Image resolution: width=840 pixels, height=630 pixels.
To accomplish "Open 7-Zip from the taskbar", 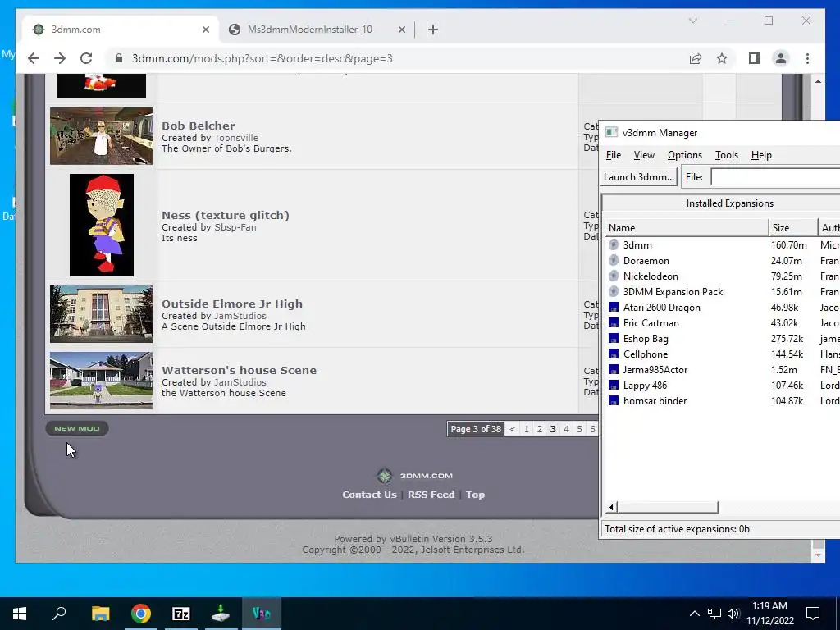I will pyautogui.click(x=181, y=614).
